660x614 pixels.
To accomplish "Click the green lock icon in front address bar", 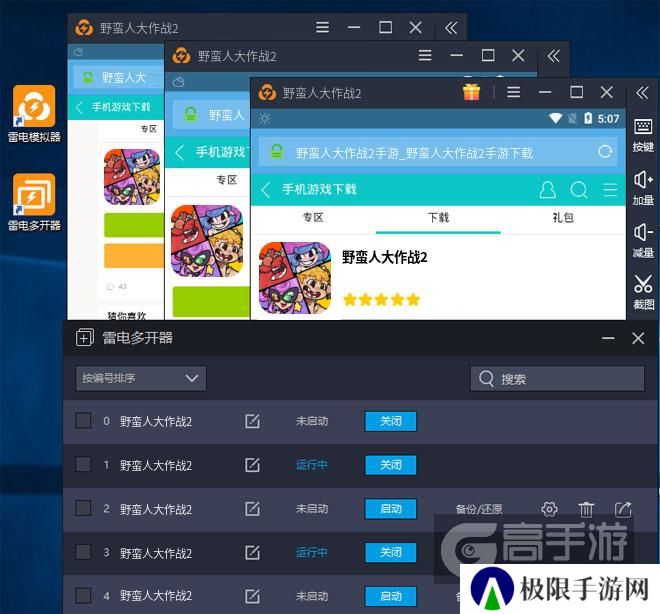I will click(x=277, y=152).
